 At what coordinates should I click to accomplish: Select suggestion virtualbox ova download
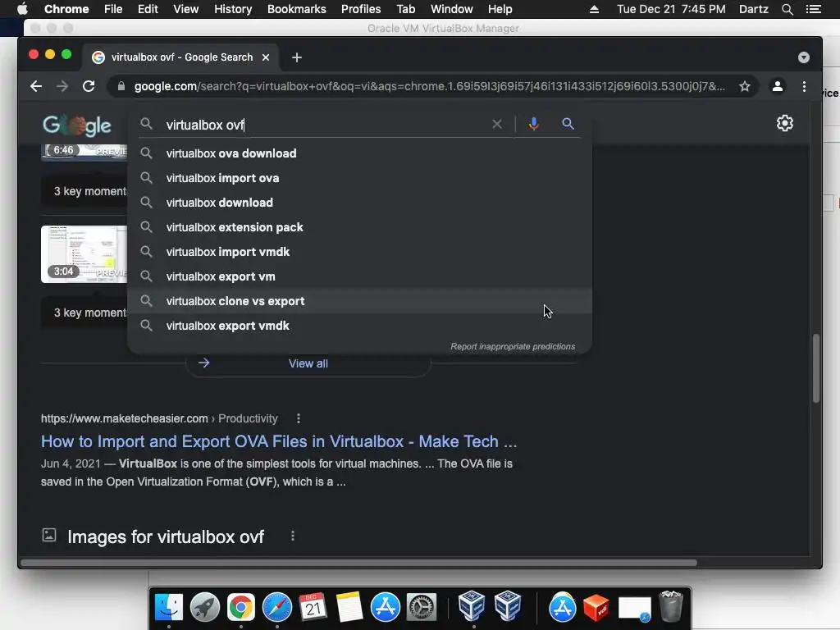click(x=359, y=153)
